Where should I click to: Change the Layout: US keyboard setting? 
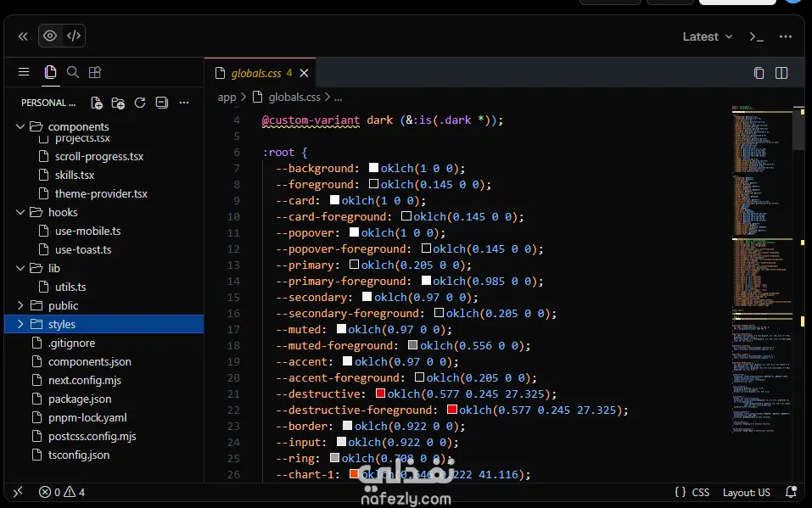click(746, 493)
